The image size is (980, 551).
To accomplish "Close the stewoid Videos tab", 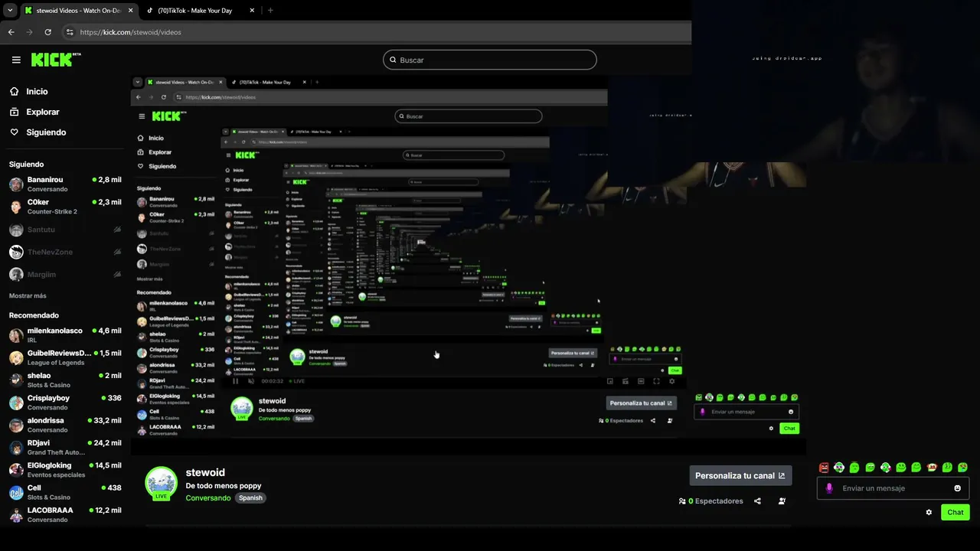I will 131,11.
